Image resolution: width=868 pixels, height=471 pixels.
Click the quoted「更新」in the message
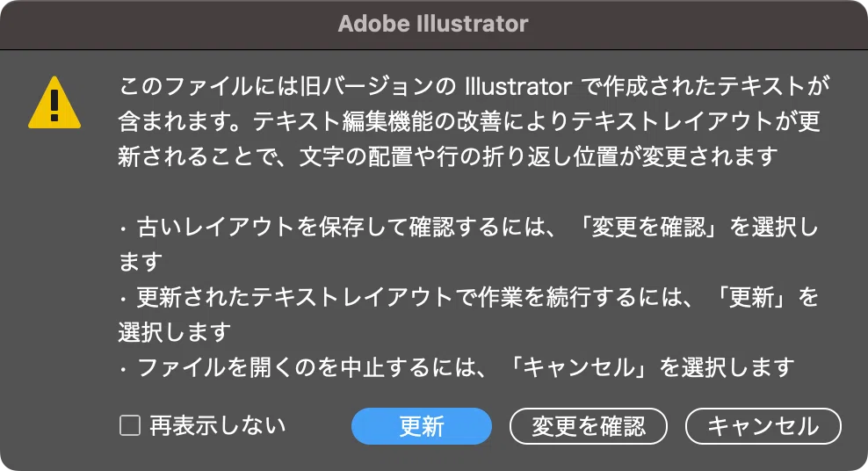click(x=752, y=298)
